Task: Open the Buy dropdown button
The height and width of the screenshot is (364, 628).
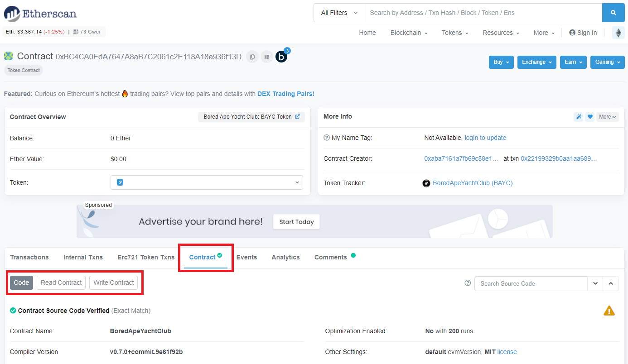Action: 501,62
